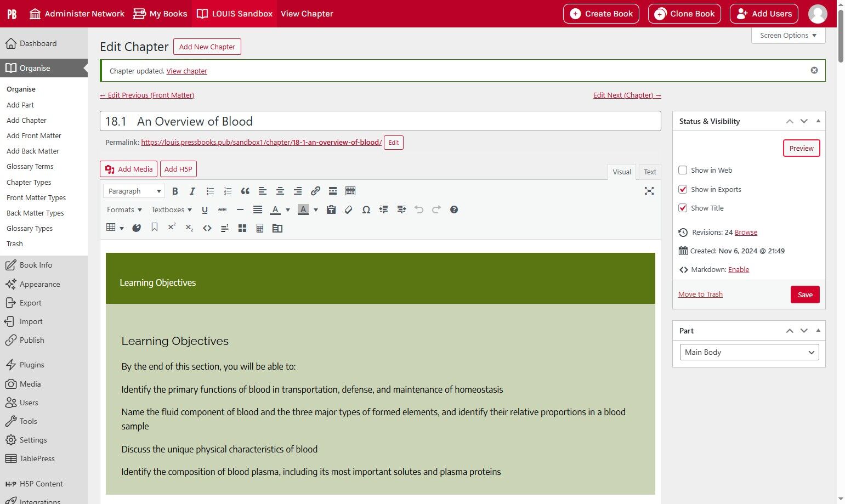Justify the paragraph text
Viewport: 845px width, 504px height.
coord(257,209)
